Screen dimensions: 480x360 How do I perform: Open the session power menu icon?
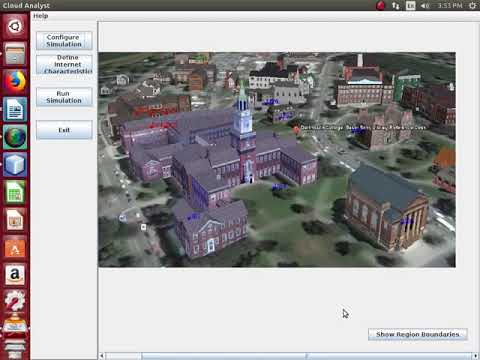pos(473,6)
